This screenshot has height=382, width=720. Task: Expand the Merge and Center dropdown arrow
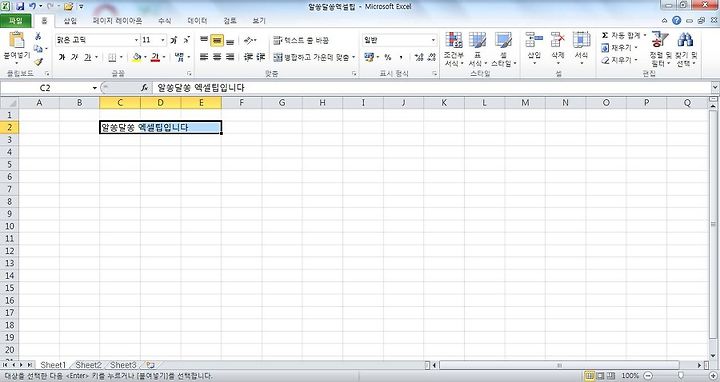(353, 57)
